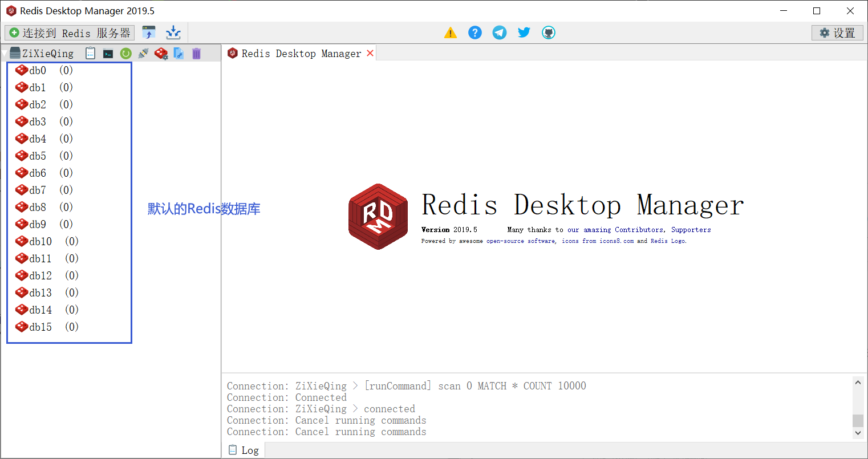The image size is (868, 459).
Task: Select database db8 in the tree
Action: pos(44,208)
